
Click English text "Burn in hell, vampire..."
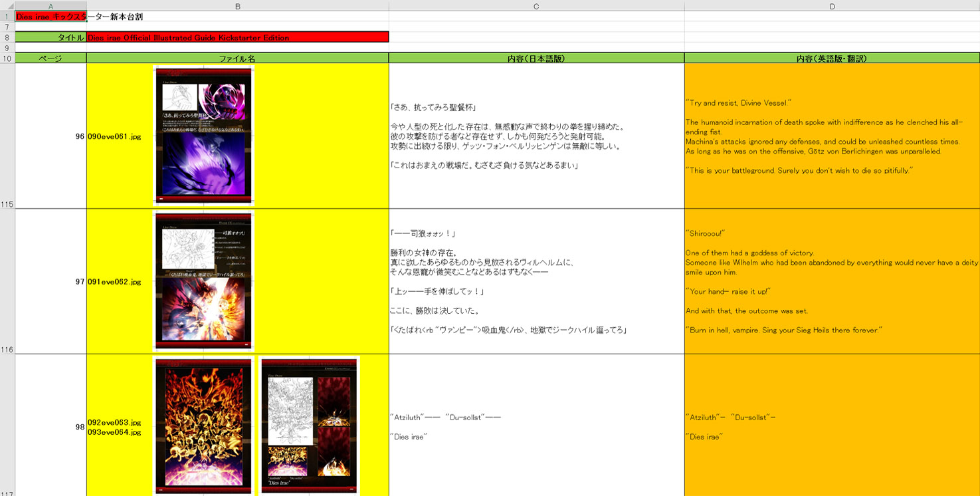click(783, 330)
